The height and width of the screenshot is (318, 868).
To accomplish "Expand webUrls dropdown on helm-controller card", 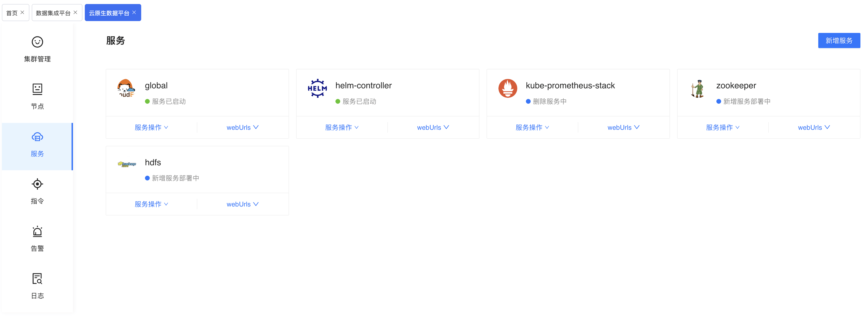I will click(x=433, y=127).
